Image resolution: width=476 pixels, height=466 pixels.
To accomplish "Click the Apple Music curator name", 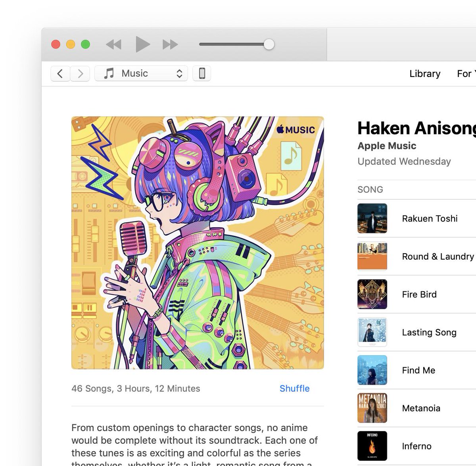I will coord(387,146).
